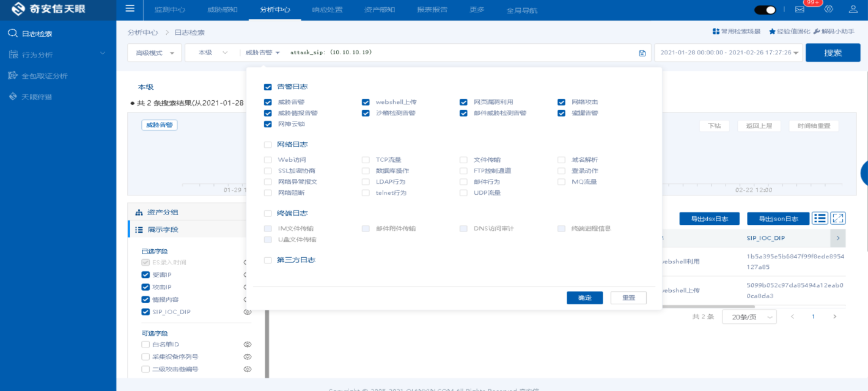The height and width of the screenshot is (391, 868).
Task: Click the blue 搜索 search button
Action: 833,53
